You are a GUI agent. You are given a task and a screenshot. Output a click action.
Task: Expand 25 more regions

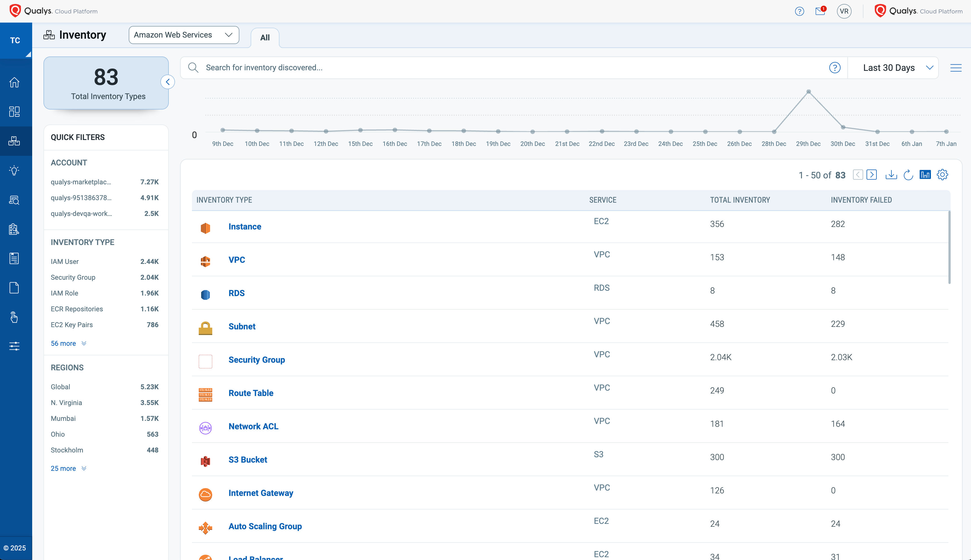(69, 469)
